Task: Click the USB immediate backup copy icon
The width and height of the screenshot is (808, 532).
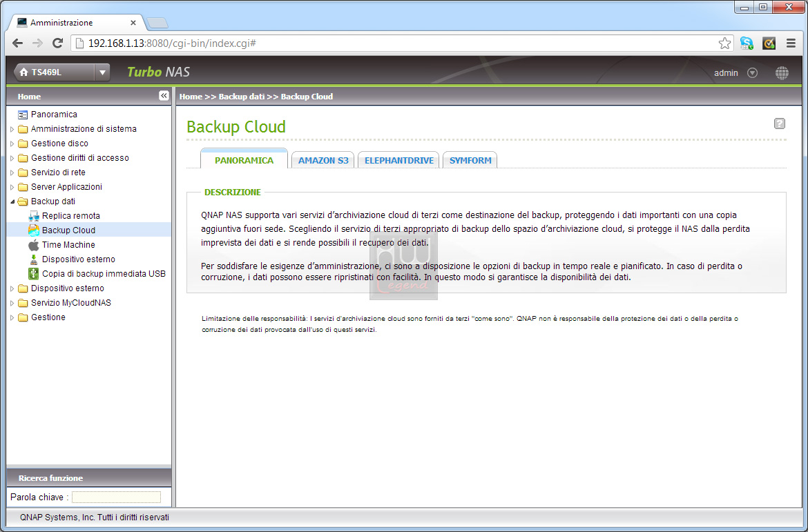Action: 34,273
